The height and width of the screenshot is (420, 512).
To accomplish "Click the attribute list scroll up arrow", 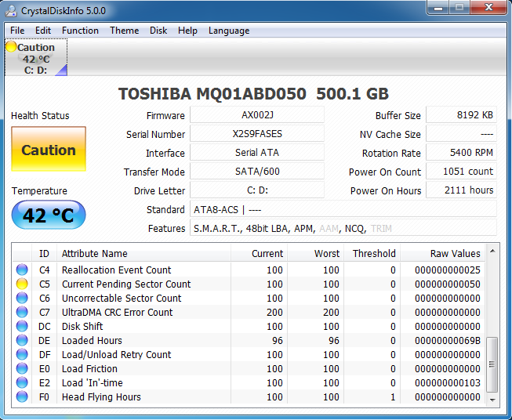I will coord(492,251).
